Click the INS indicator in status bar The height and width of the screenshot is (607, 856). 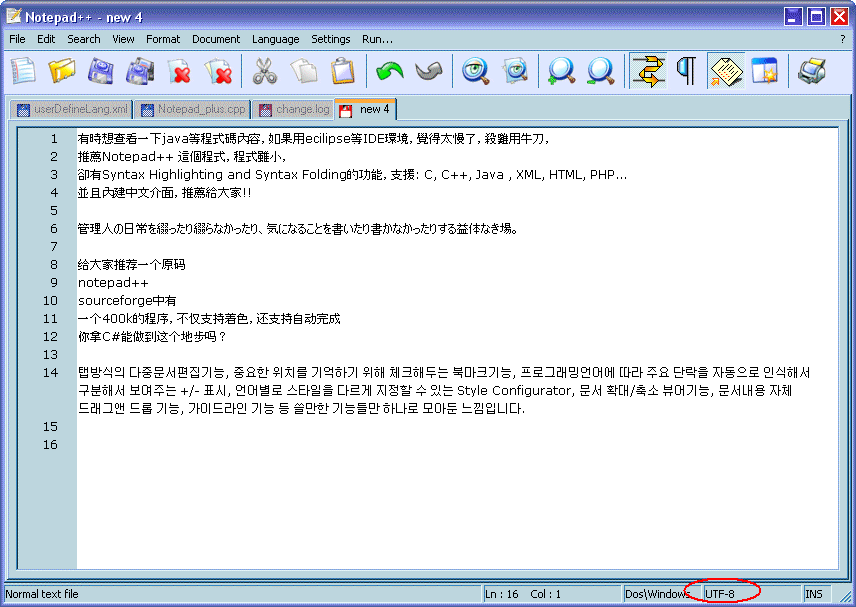point(813,594)
